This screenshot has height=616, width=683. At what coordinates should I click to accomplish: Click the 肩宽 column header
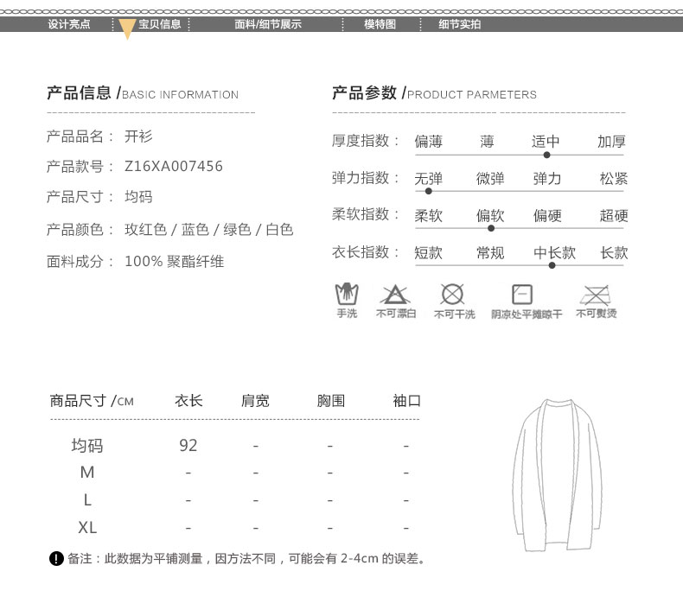tap(255, 401)
